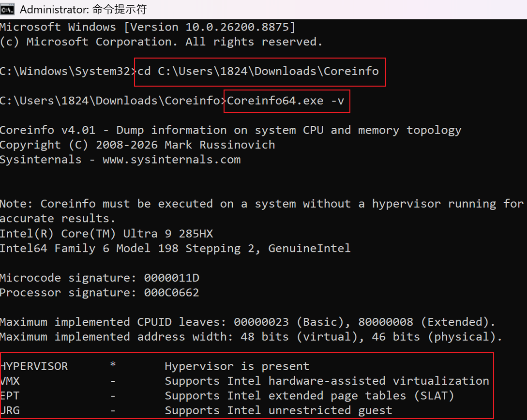527x420 pixels.
Task: Click the highlighted cd Coreinfo command
Action: [258, 71]
